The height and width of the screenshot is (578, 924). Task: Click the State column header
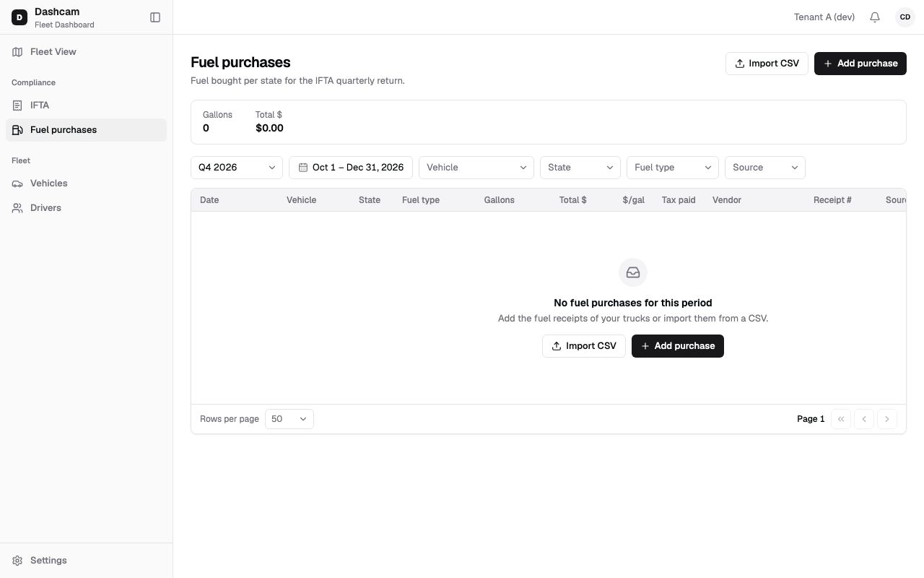click(370, 200)
